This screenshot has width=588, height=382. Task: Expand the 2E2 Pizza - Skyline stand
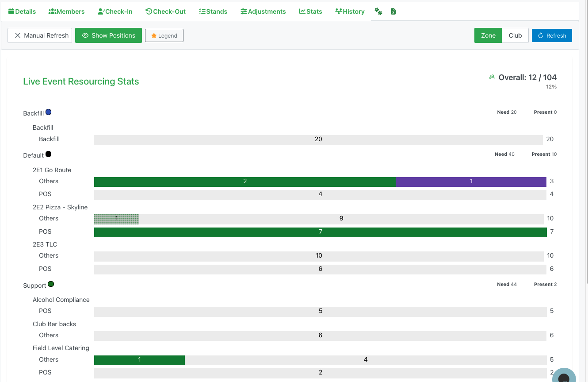tap(60, 207)
